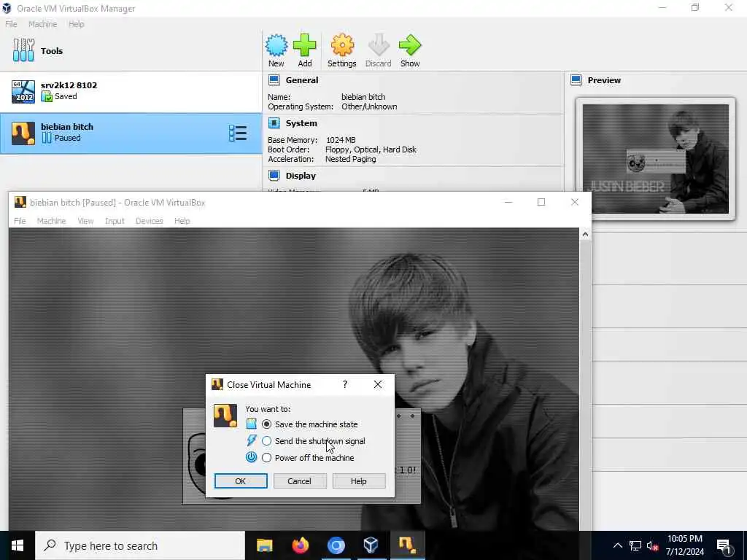Screen dimensions: 747x560
Task: Open the VM window Machine menu
Action: pos(52,221)
